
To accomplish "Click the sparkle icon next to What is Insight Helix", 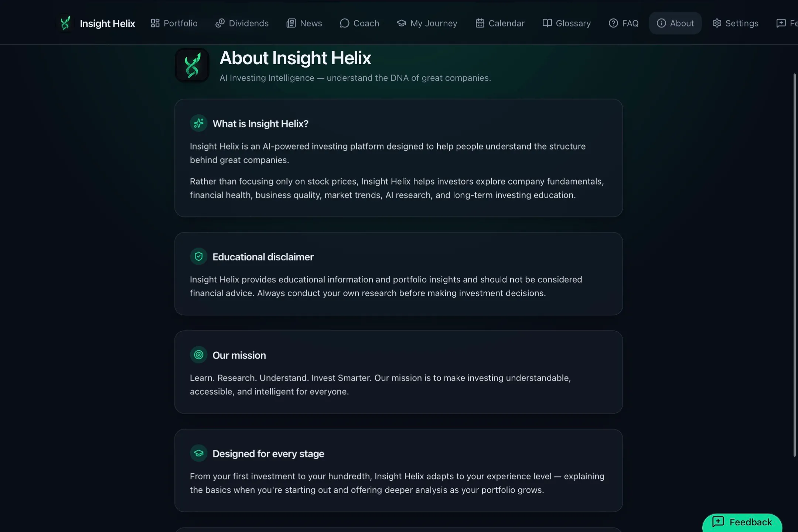I will (x=199, y=123).
